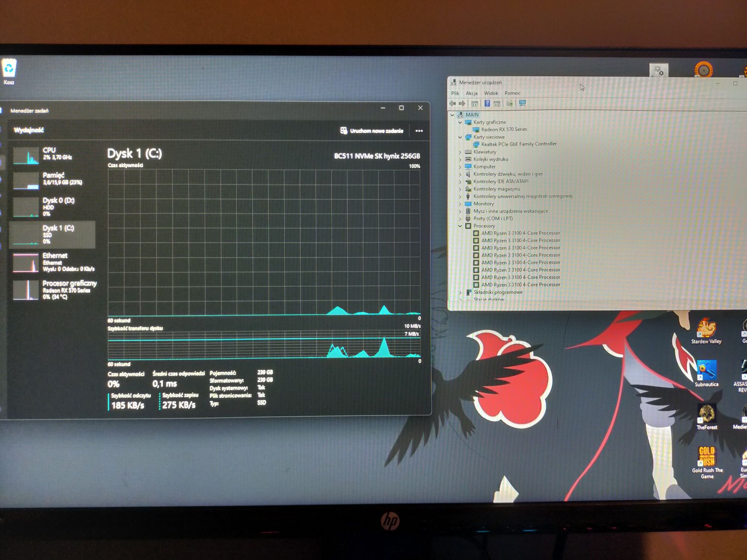Viewport: 747px width, 560px height.
Task: Expand the Monitory category
Action: point(460,204)
